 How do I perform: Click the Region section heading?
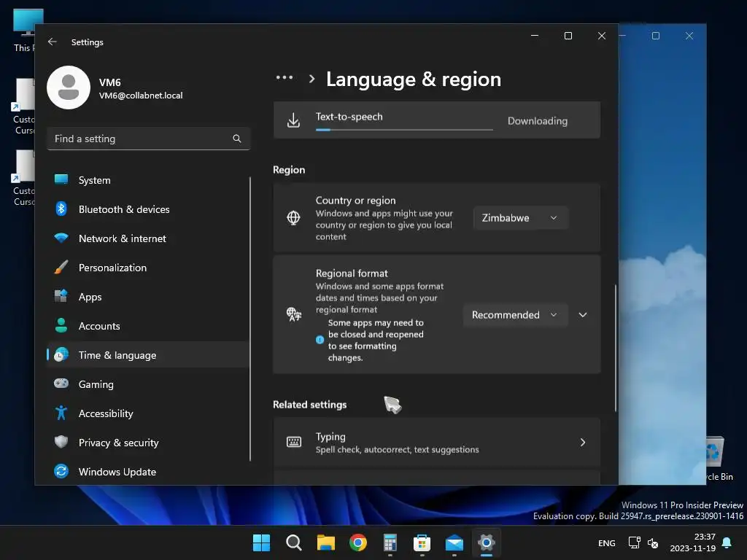(289, 170)
